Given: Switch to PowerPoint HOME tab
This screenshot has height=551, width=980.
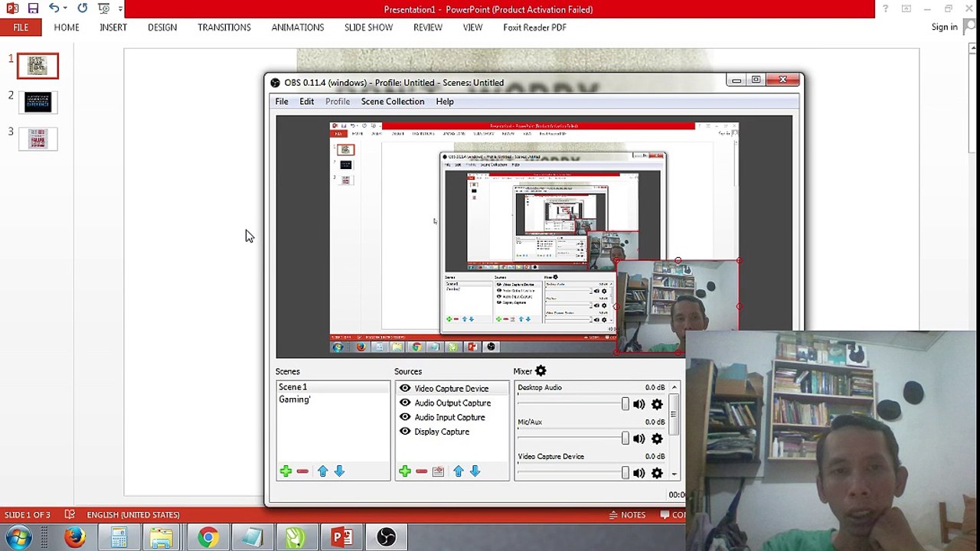Looking at the screenshot, I should pyautogui.click(x=67, y=28).
